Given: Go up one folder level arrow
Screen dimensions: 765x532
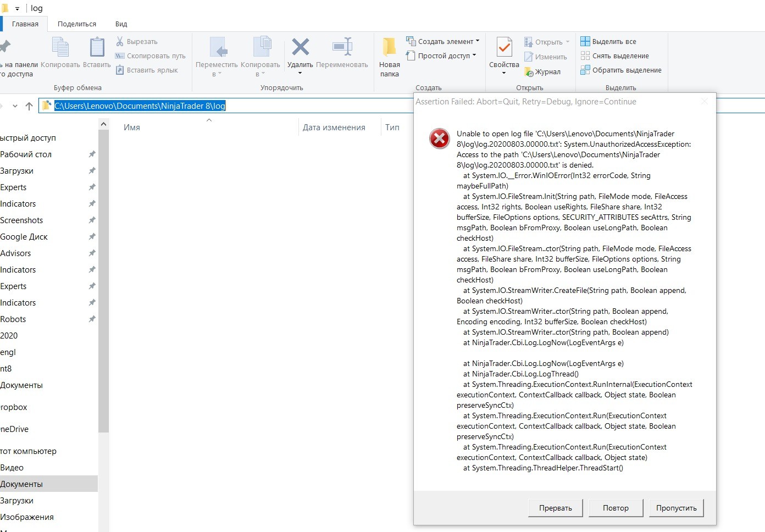Looking at the screenshot, I should click(x=29, y=106).
